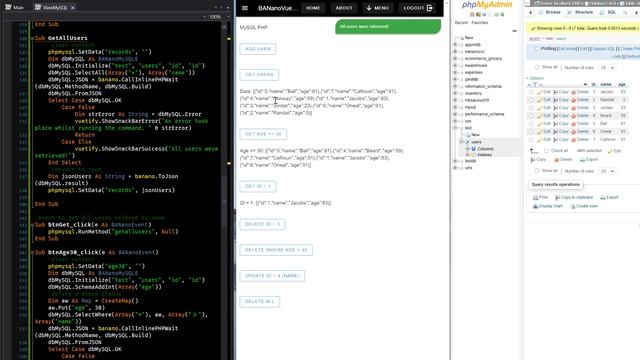The width and height of the screenshot is (640, 360).
Task: Click the Export icon in Query results operations
Action: tap(602, 198)
